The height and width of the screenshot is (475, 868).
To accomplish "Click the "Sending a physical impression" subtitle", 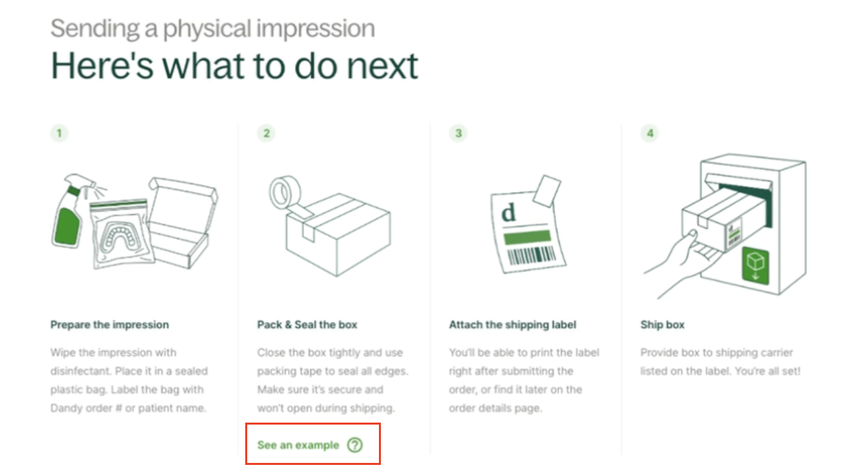I will pos(212,28).
